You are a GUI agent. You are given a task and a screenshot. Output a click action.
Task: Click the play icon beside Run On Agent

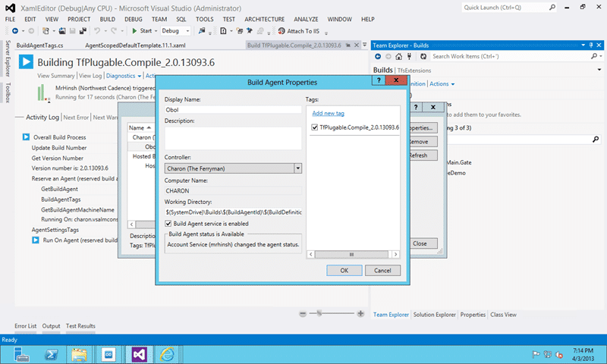pyautogui.click(x=36, y=240)
